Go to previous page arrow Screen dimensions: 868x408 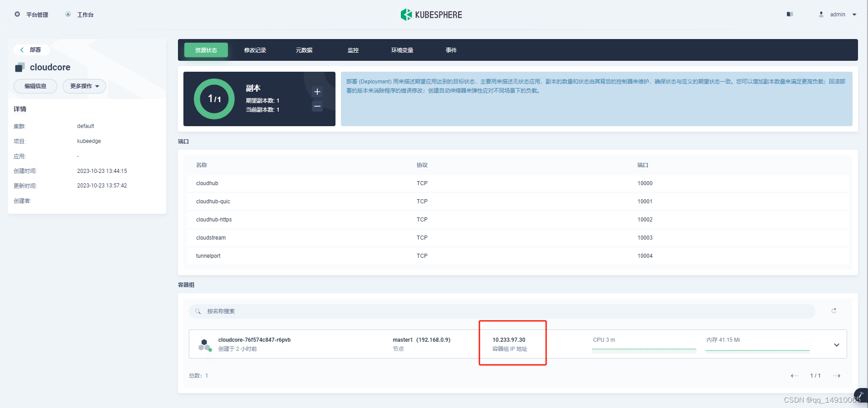tap(794, 376)
